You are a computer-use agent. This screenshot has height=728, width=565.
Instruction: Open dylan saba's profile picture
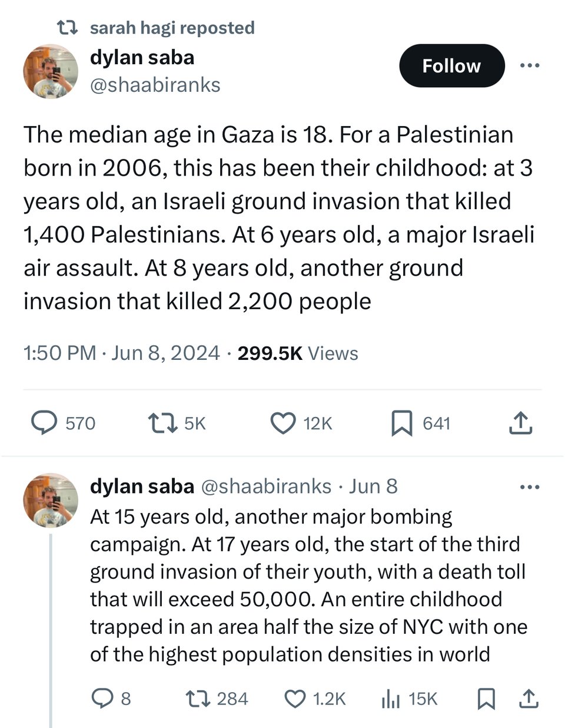pyautogui.click(x=51, y=71)
